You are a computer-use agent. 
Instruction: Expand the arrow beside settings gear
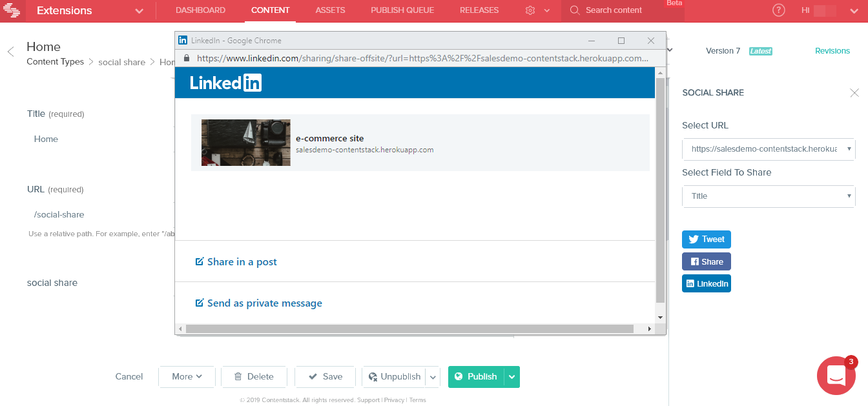(547, 11)
